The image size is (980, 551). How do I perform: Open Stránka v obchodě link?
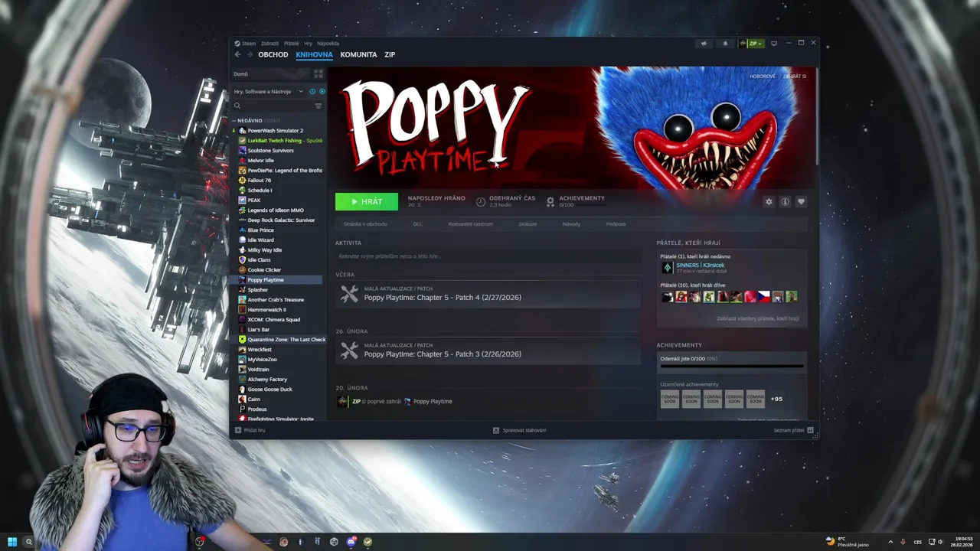pyautogui.click(x=365, y=224)
